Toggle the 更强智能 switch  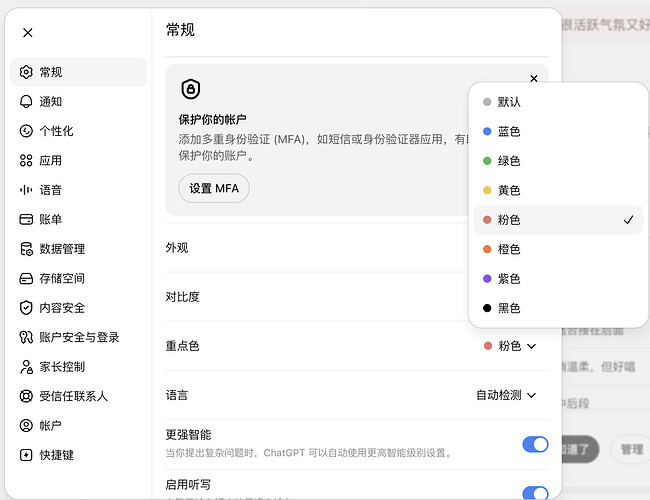(535, 444)
